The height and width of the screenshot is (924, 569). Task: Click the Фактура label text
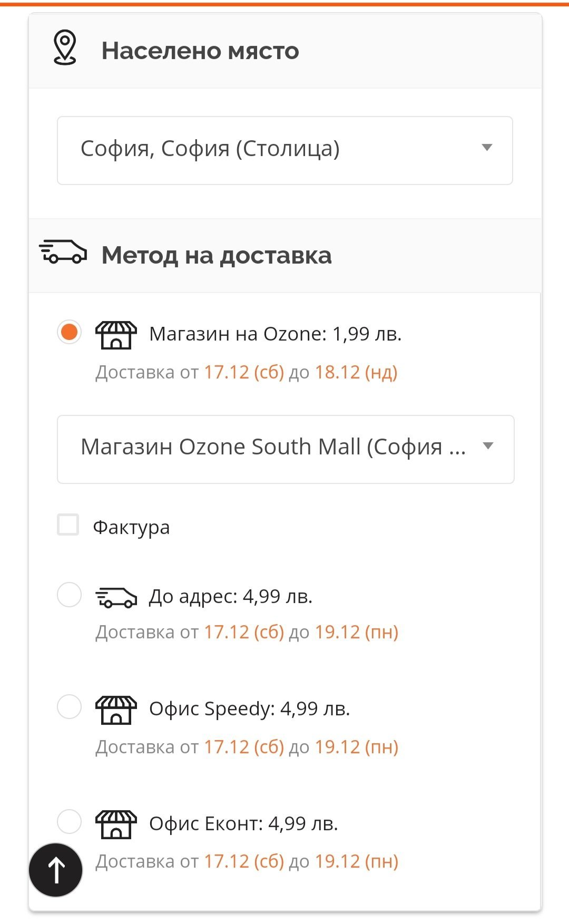pos(132,528)
